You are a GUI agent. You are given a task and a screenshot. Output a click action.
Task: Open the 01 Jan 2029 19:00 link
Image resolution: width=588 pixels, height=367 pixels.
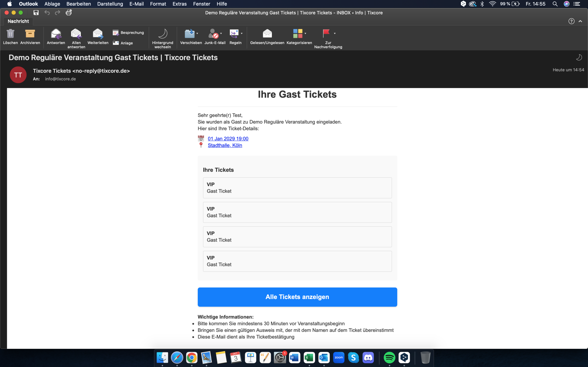228,139
